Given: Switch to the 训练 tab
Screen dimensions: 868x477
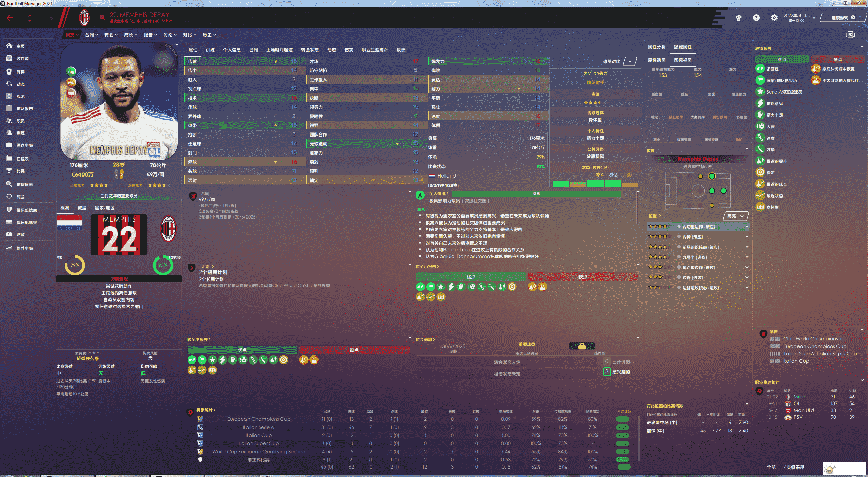Looking at the screenshot, I should (x=210, y=50).
